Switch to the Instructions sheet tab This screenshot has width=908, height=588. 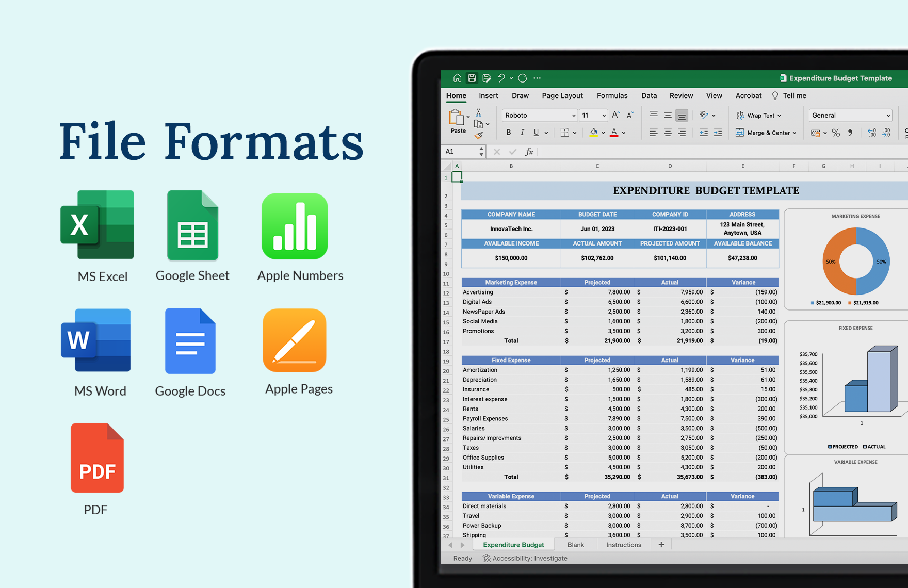click(x=623, y=545)
